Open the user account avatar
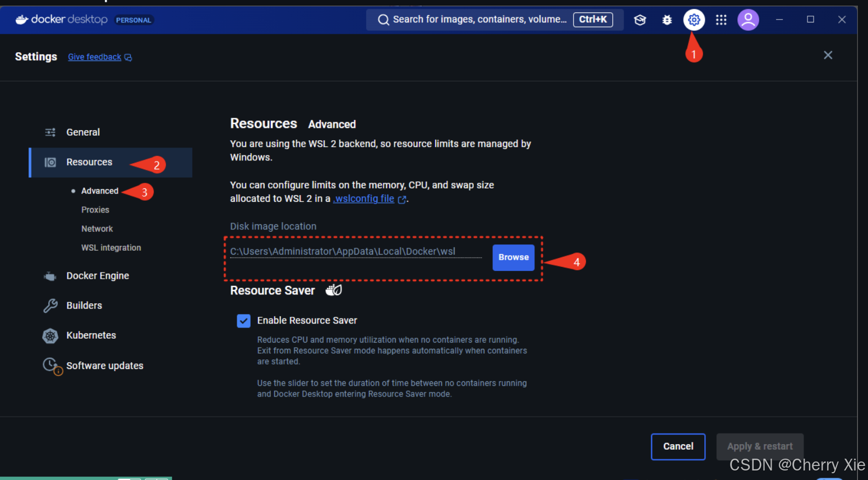The image size is (868, 480). [748, 20]
